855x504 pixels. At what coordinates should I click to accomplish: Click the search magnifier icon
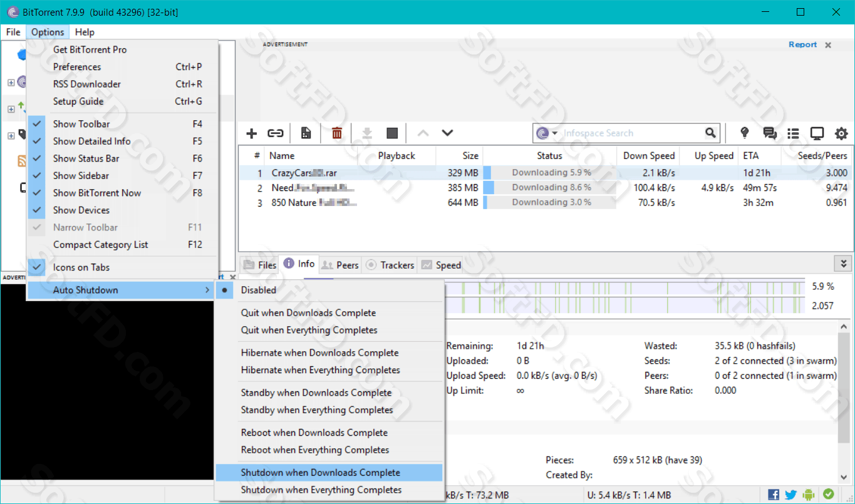[x=710, y=133]
